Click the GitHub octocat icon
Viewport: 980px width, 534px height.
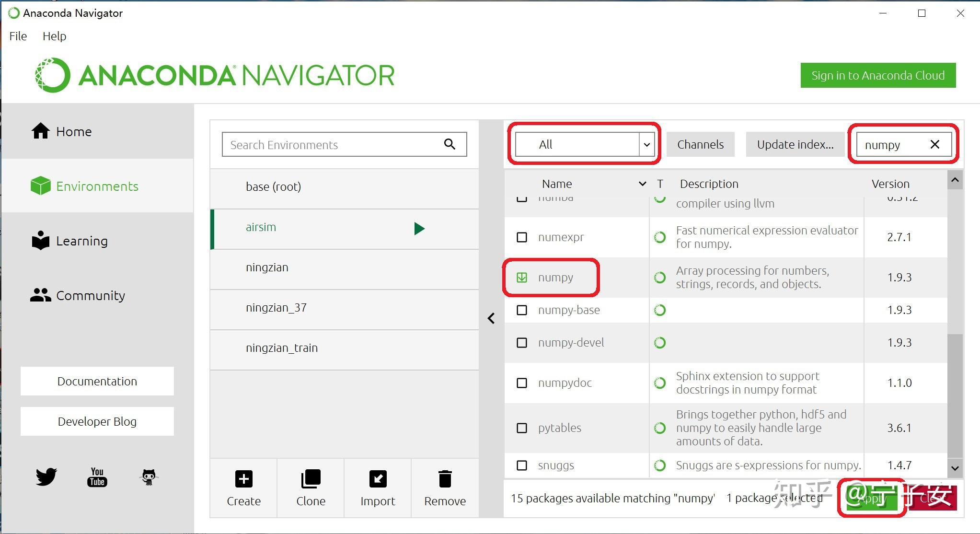(x=149, y=477)
